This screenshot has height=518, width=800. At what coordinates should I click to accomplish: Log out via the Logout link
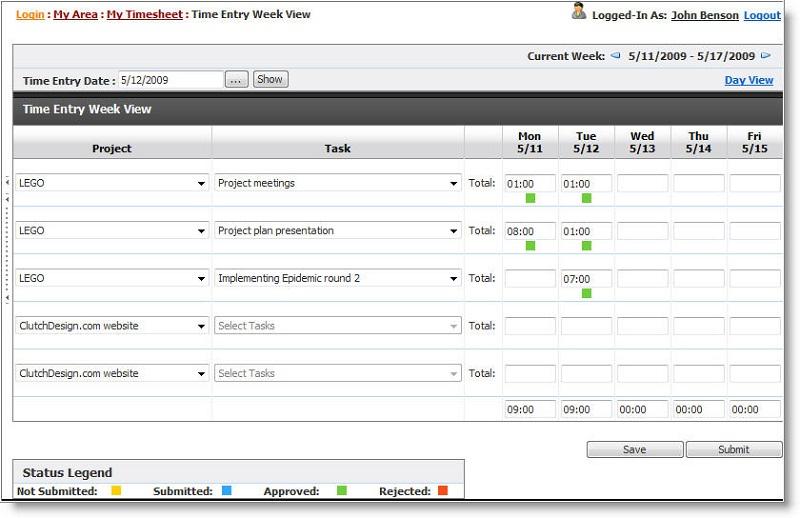(x=762, y=15)
